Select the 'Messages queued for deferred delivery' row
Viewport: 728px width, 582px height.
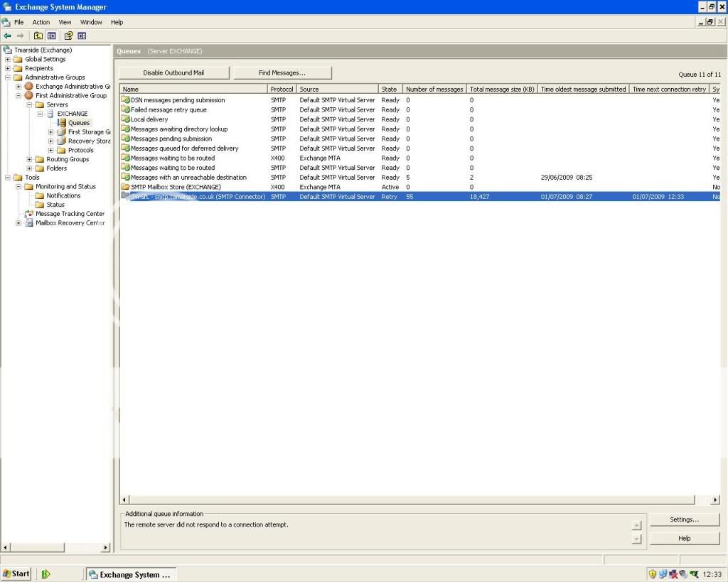click(420, 148)
